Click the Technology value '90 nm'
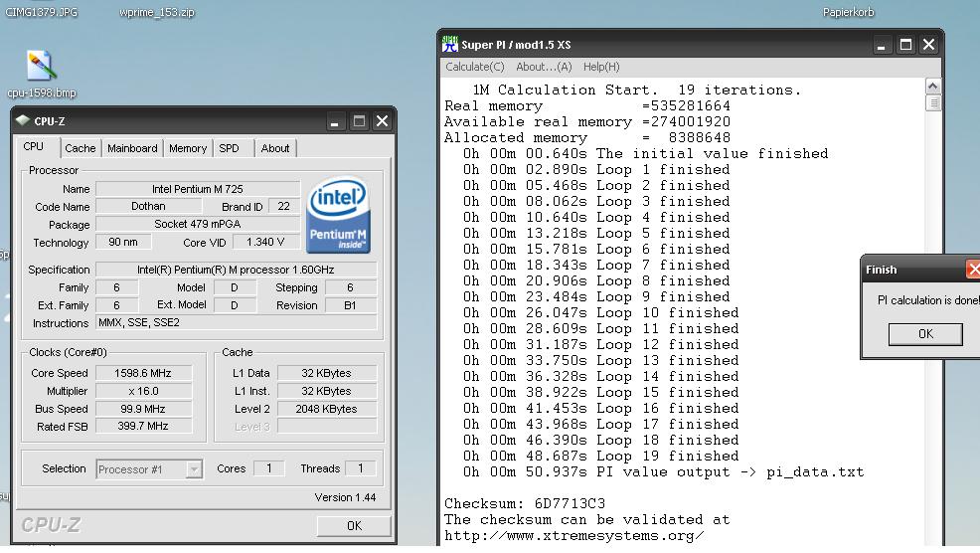 [123, 242]
